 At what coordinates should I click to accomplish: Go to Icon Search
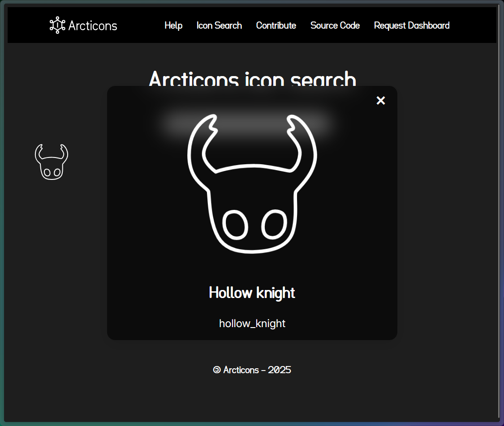coord(219,26)
